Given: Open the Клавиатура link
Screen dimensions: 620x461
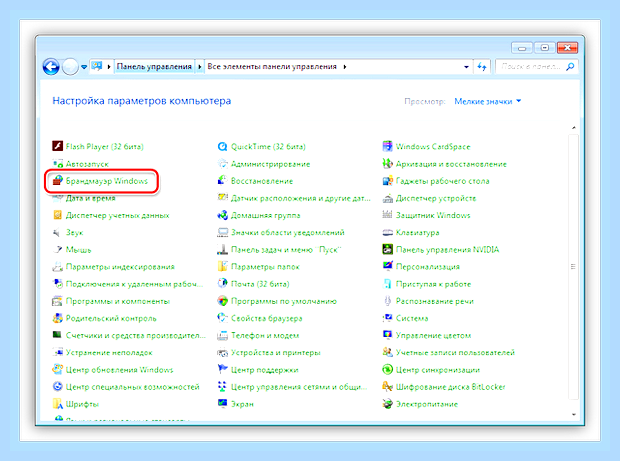Looking at the screenshot, I should (418, 232).
